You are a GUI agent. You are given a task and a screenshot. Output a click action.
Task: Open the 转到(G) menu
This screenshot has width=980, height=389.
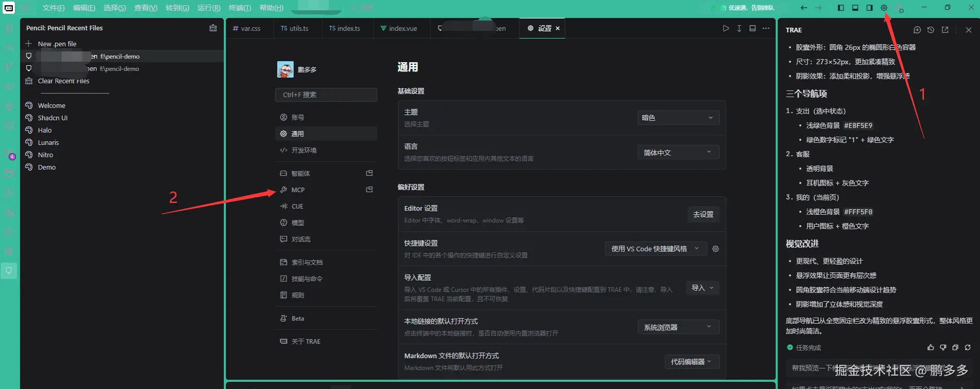tap(177, 8)
